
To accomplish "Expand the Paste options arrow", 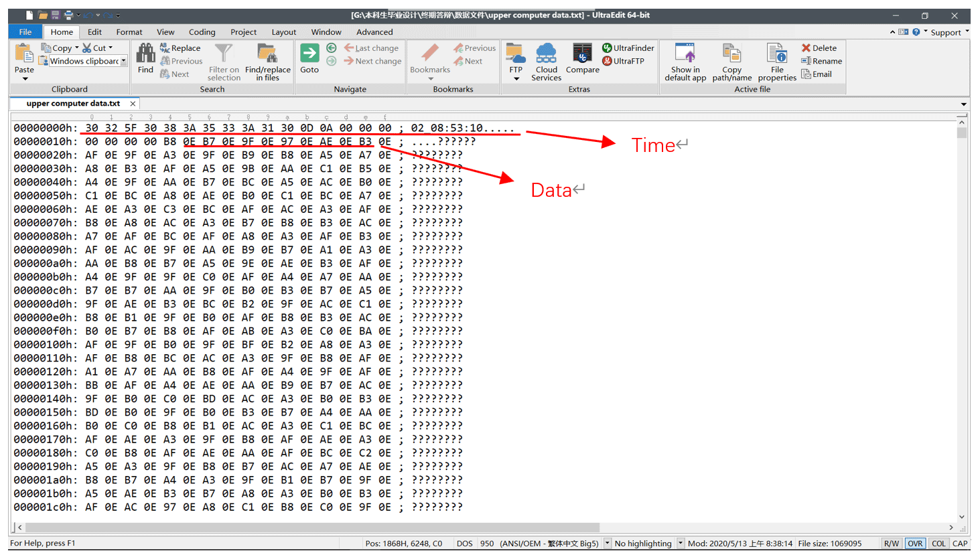I will (x=25, y=79).
